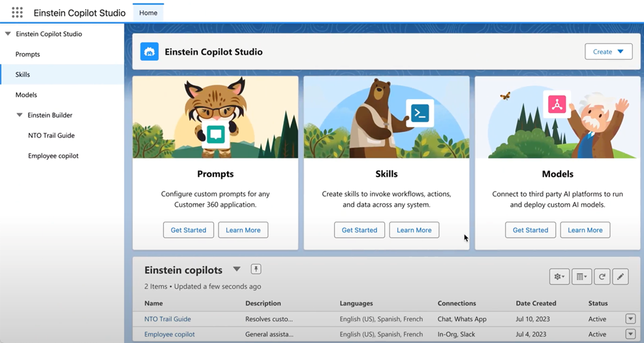644x343 pixels.
Task: Click Get Started on Models card
Action: pyautogui.click(x=530, y=230)
